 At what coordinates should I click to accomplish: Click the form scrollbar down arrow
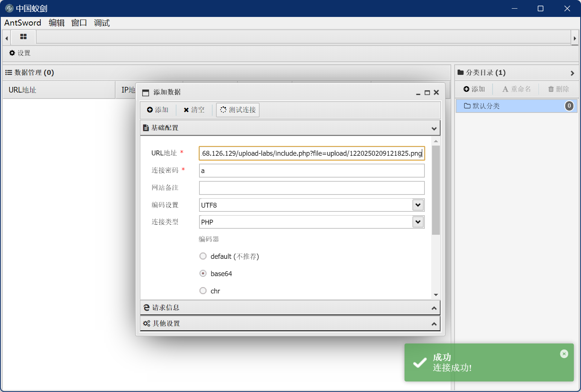pos(436,295)
